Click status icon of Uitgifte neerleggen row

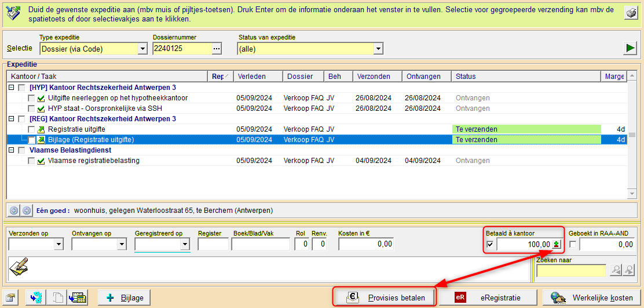pos(41,99)
